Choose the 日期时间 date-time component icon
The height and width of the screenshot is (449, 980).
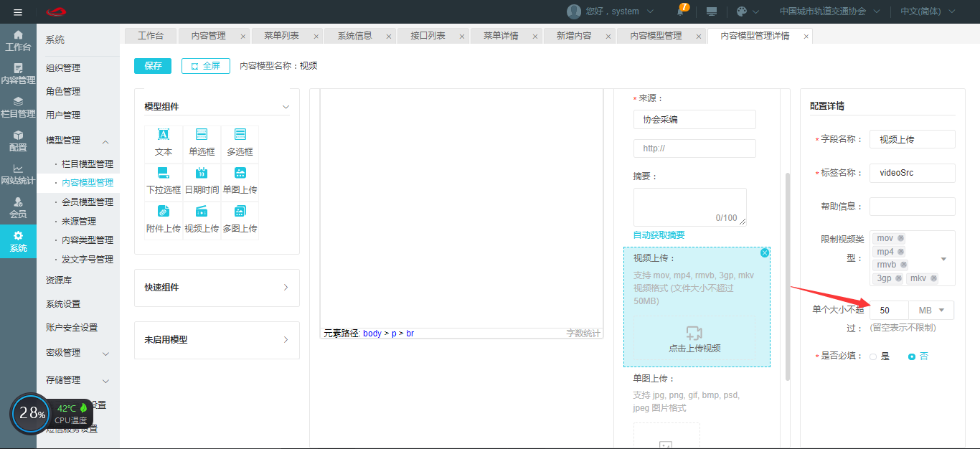202,173
